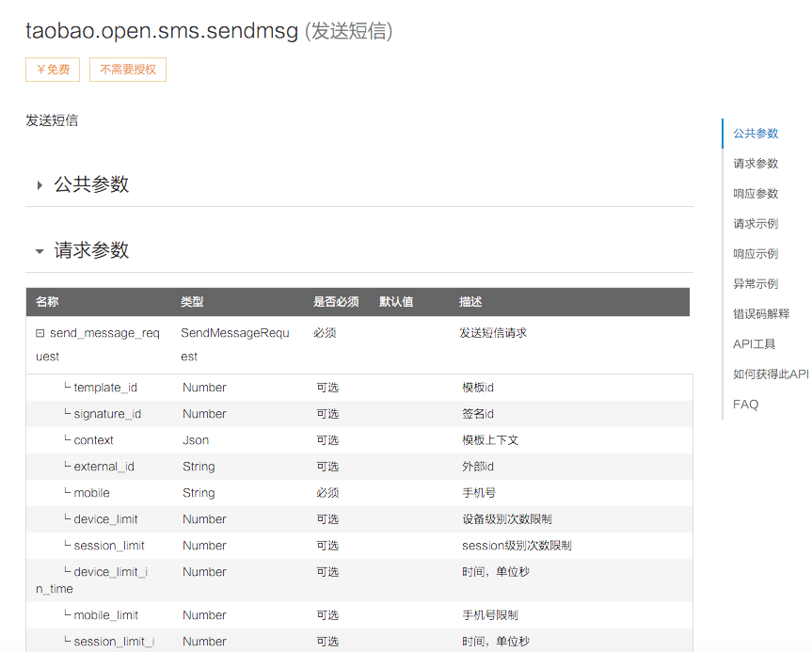Viewport: 812px width, 652px height.
Task: Jump to 请求参数 in sidebar
Action: coord(756,164)
